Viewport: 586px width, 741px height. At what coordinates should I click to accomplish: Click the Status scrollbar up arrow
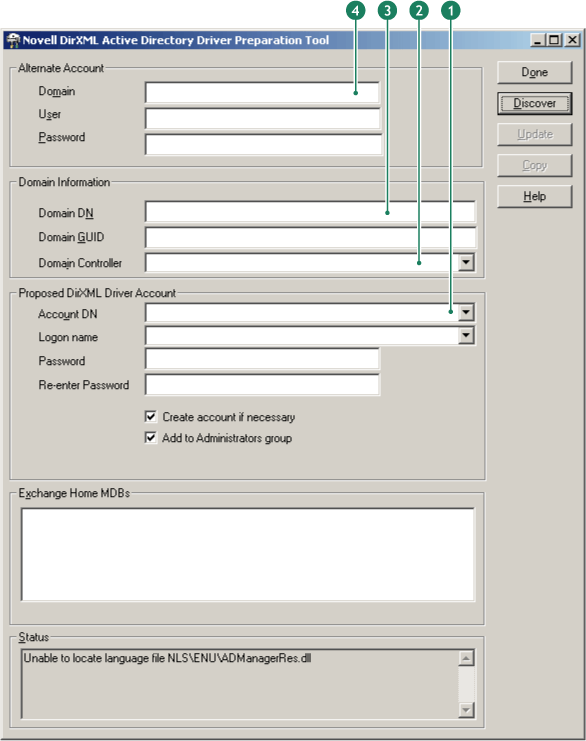[466, 658]
